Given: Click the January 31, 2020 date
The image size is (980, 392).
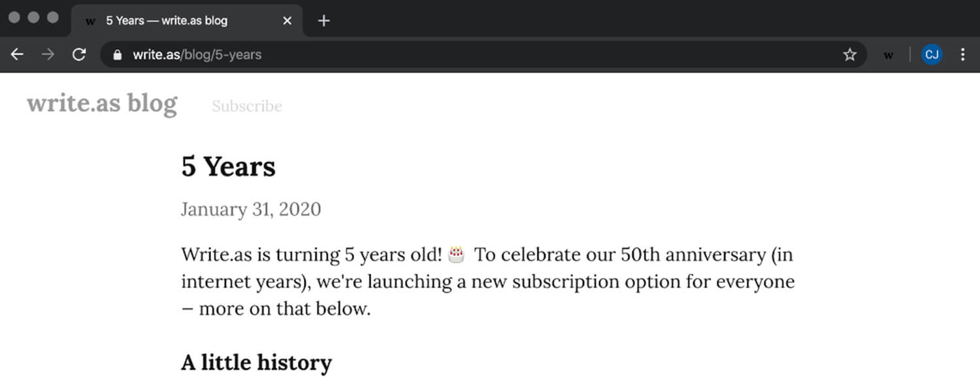Looking at the screenshot, I should (251, 209).
